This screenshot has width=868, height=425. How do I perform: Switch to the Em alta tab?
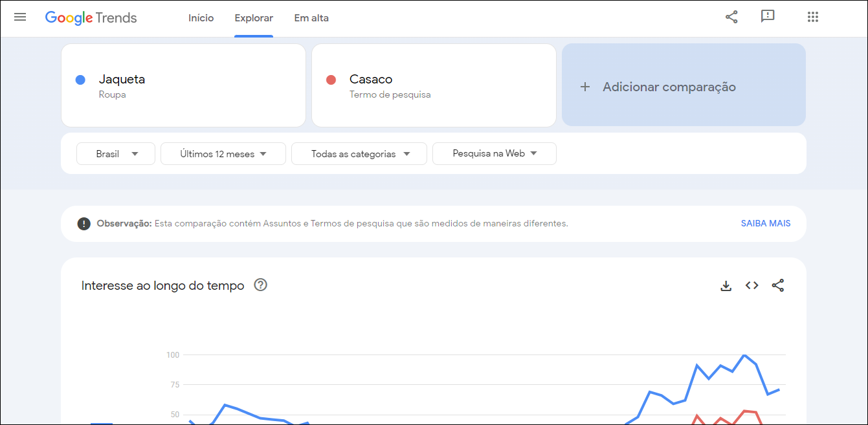pos(311,18)
